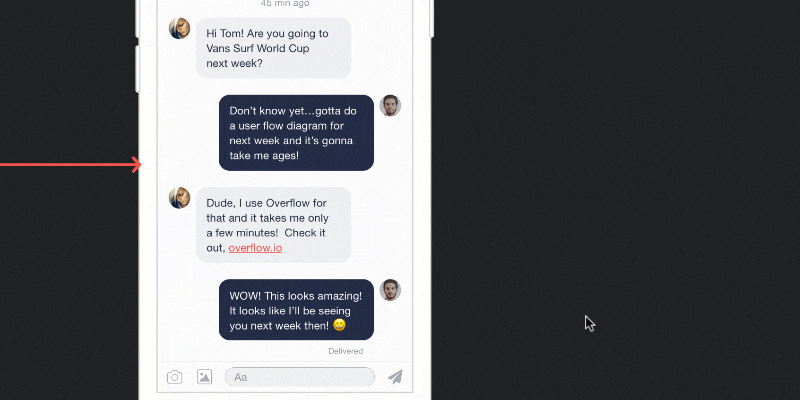Open the photo gallery icon beside the camera

(205, 377)
